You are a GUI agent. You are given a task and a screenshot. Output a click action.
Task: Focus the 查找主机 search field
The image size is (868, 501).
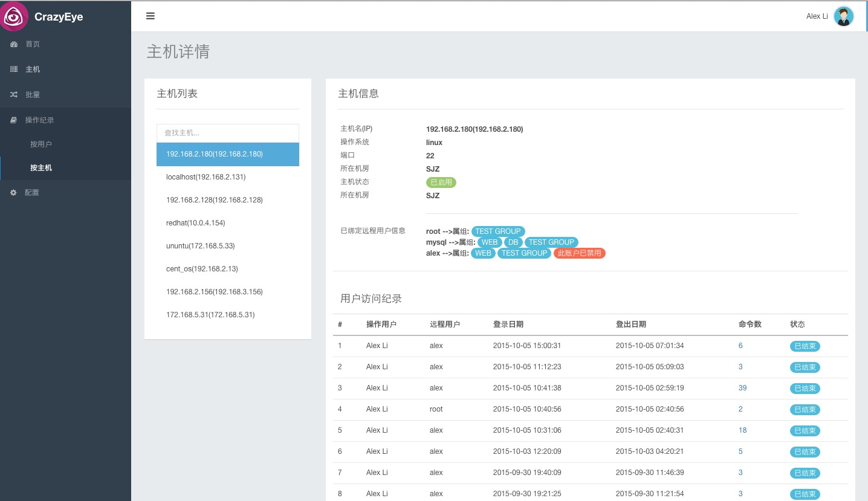click(x=228, y=133)
